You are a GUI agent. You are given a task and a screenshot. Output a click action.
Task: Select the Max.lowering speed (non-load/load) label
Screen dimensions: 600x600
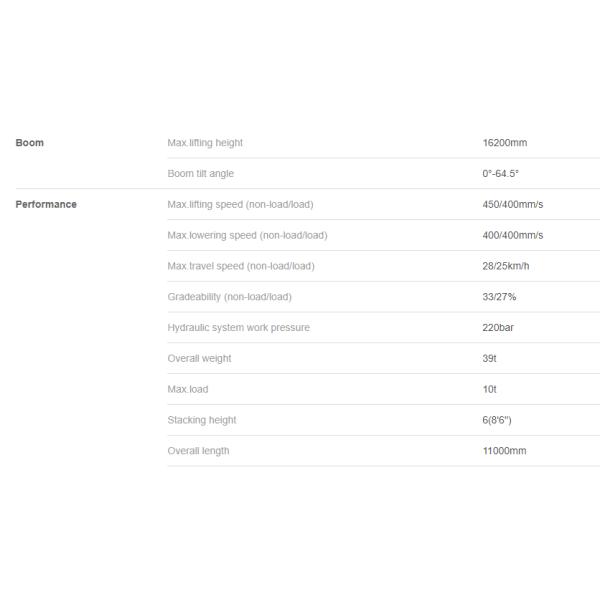pyautogui.click(x=247, y=236)
